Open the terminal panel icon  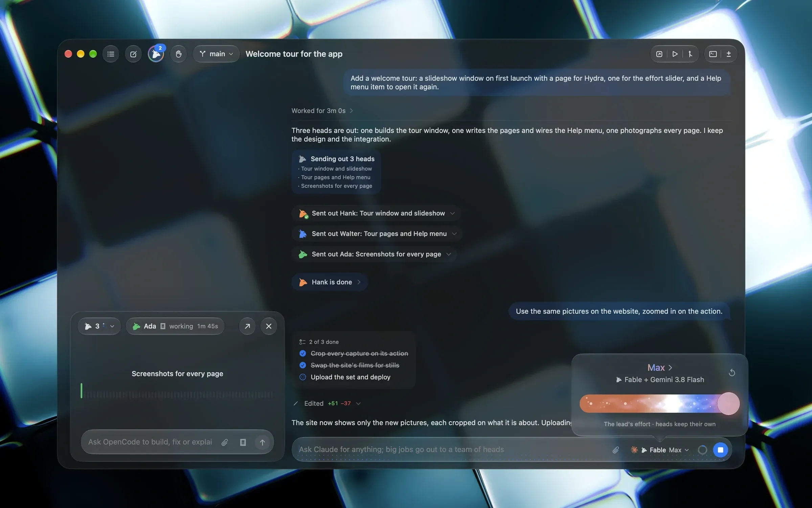[713, 54]
